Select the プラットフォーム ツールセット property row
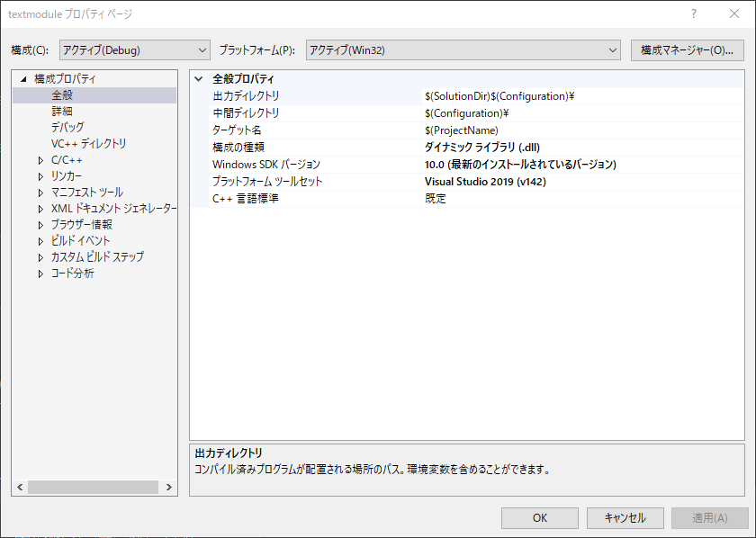 tap(476, 182)
